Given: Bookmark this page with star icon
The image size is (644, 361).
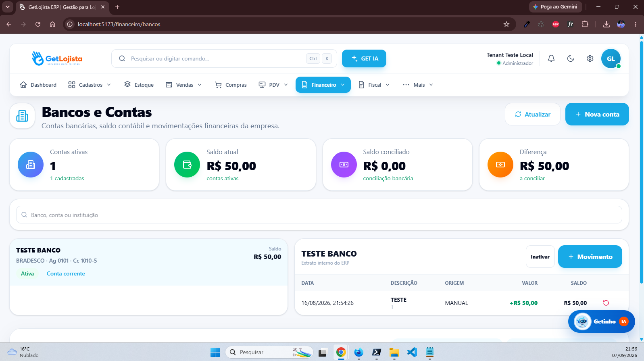Looking at the screenshot, I should [506, 24].
